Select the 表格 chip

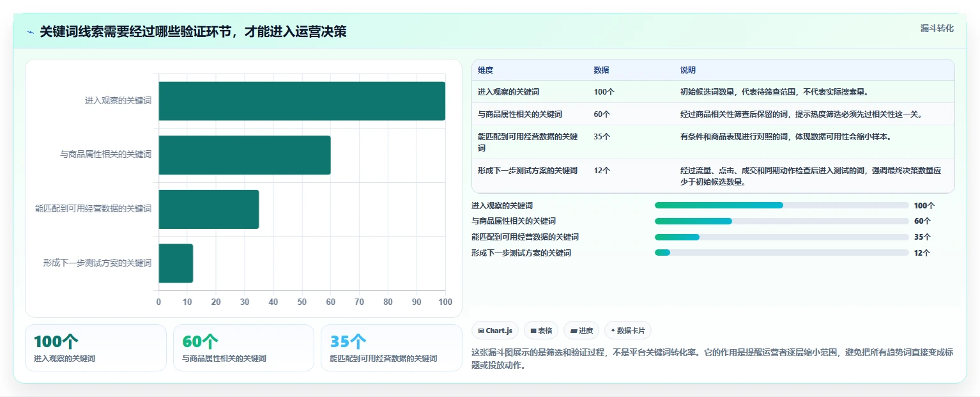(541, 331)
